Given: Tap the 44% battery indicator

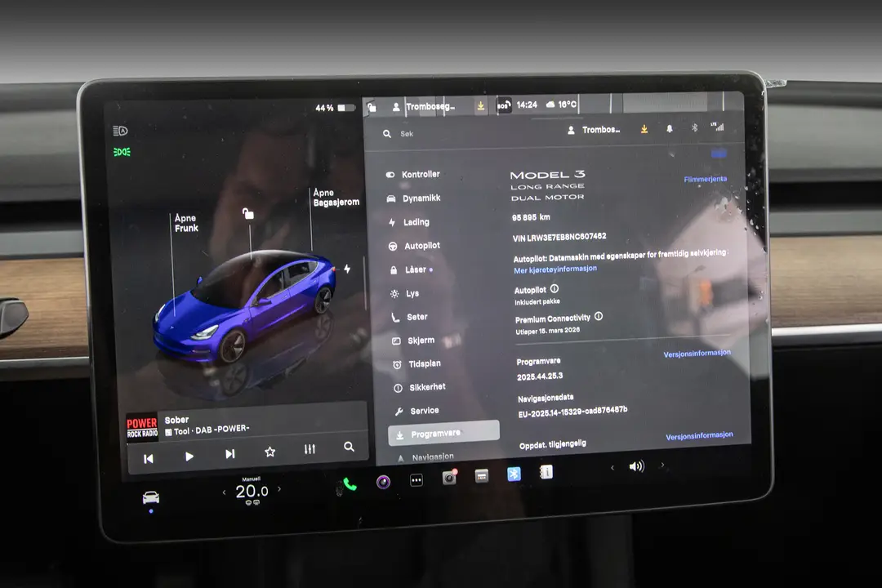Looking at the screenshot, I should [336, 108].
